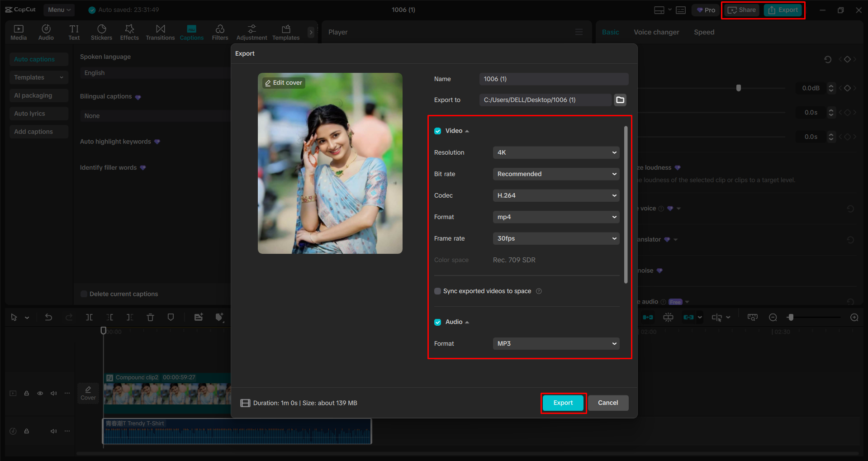Uncheck the Video export checkbox

pyautogui.click(x=437, y=130)
